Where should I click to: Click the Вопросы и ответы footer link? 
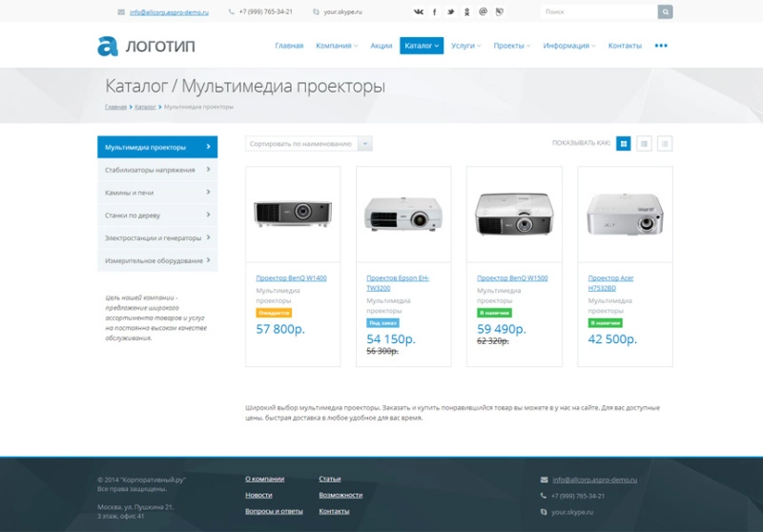[274, 511]
